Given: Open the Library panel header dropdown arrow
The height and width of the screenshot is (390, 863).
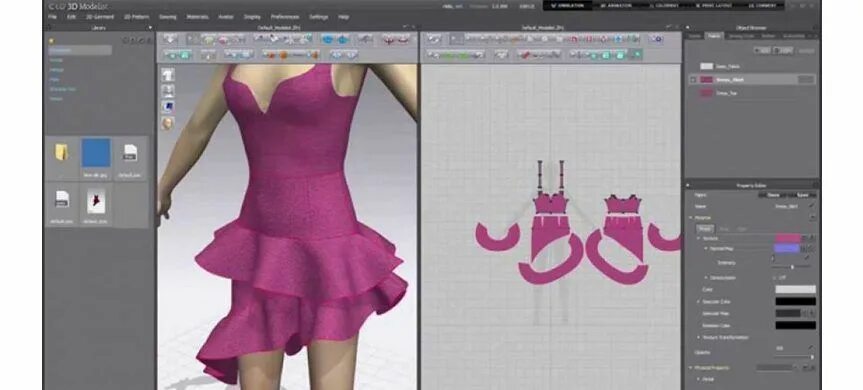Looking at the screenshot, I should tap(150, 28).
